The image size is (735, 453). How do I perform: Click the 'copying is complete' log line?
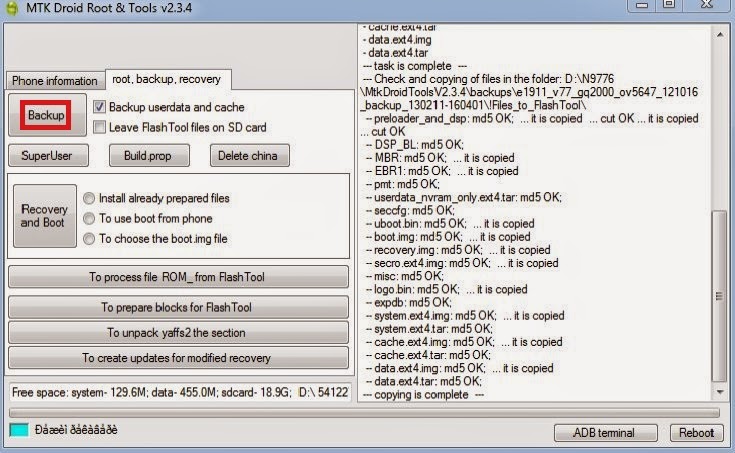click(x=423, y=395)
